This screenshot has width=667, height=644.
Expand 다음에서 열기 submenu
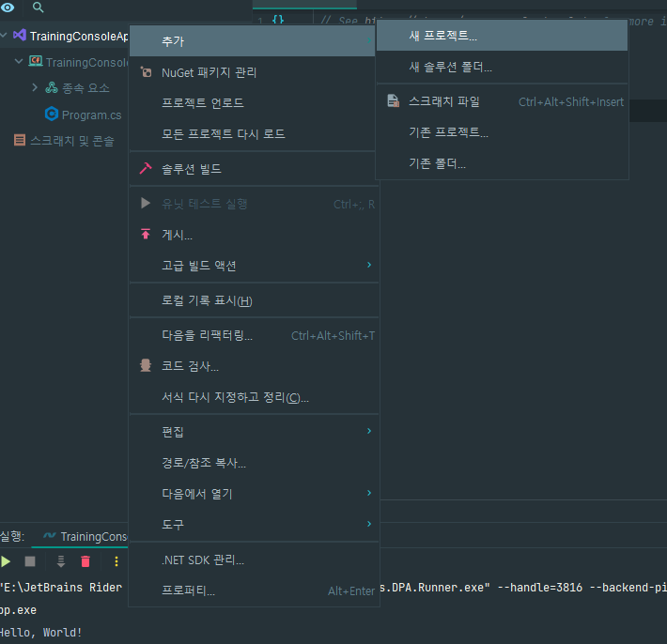[x=253, y=494]
